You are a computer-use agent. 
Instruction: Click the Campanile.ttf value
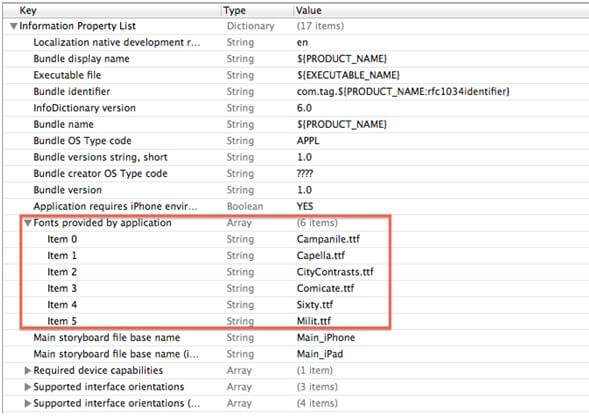pyautogui.click(x=328, y=239)
